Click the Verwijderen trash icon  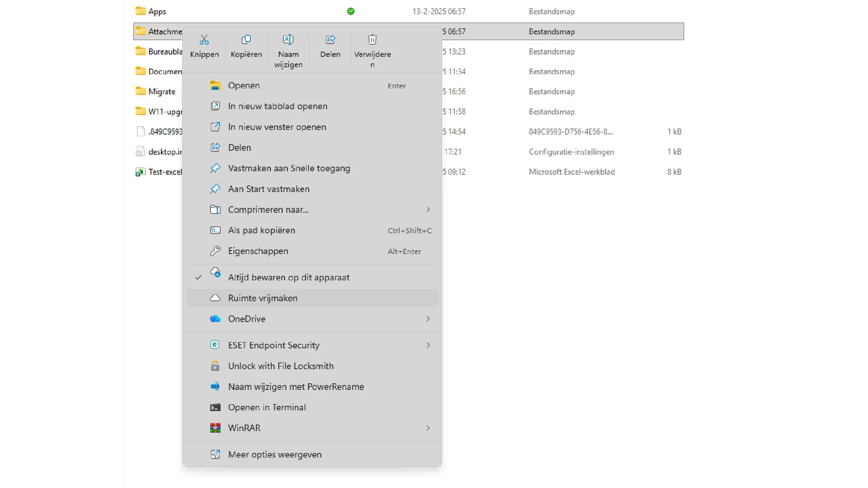point(372,40)
